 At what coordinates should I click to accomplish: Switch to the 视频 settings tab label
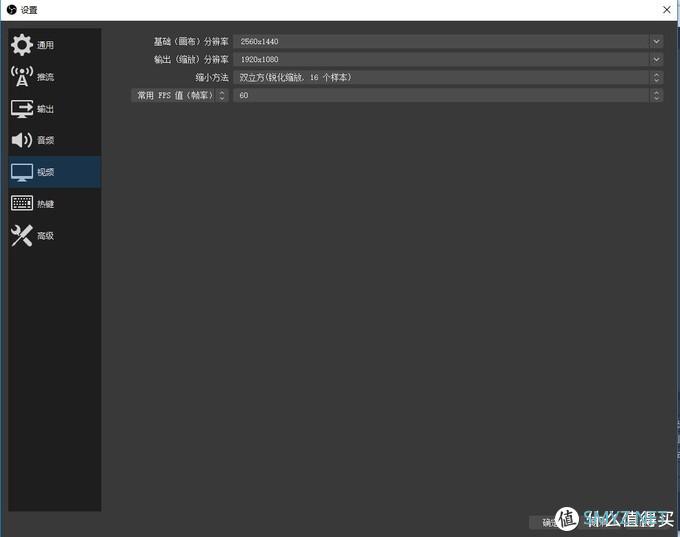tap(46, 172)
